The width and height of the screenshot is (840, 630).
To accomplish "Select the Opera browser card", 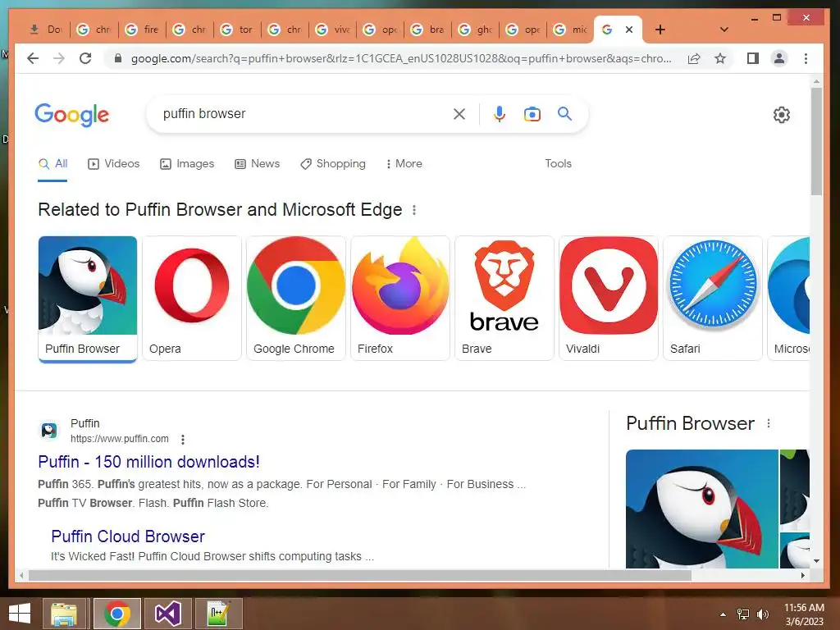I will pyautogui.click(x=192, y=299).
